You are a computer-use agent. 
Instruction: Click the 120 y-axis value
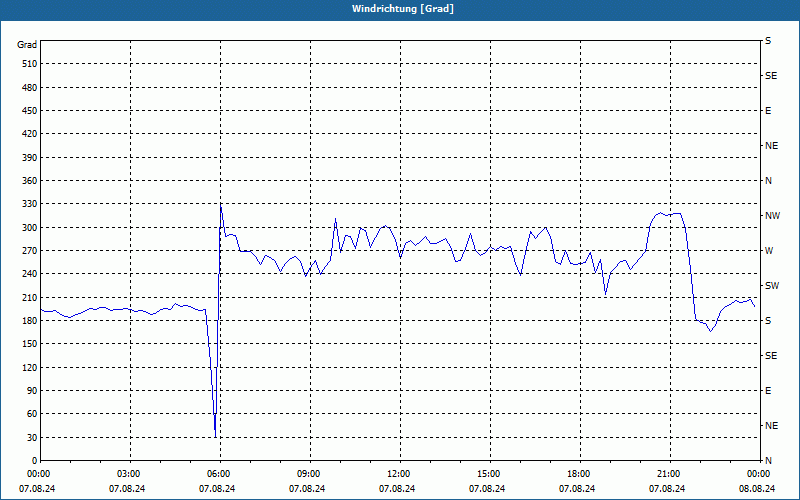[30, 367]
